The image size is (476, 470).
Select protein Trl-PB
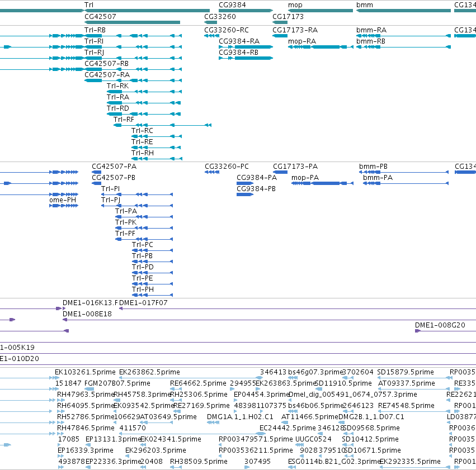click(142, 256)
